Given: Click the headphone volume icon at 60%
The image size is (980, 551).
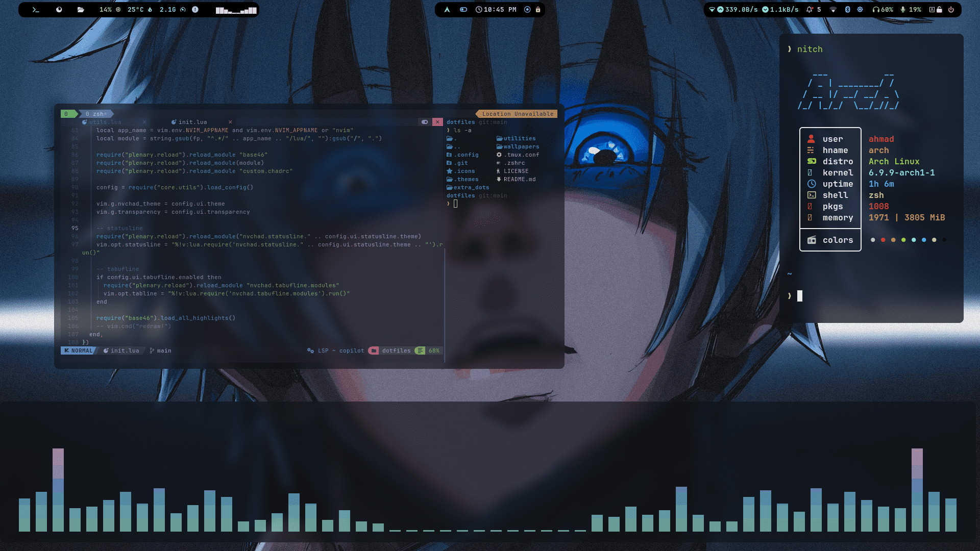Looking at the screenshot, I should pos(876,10).
